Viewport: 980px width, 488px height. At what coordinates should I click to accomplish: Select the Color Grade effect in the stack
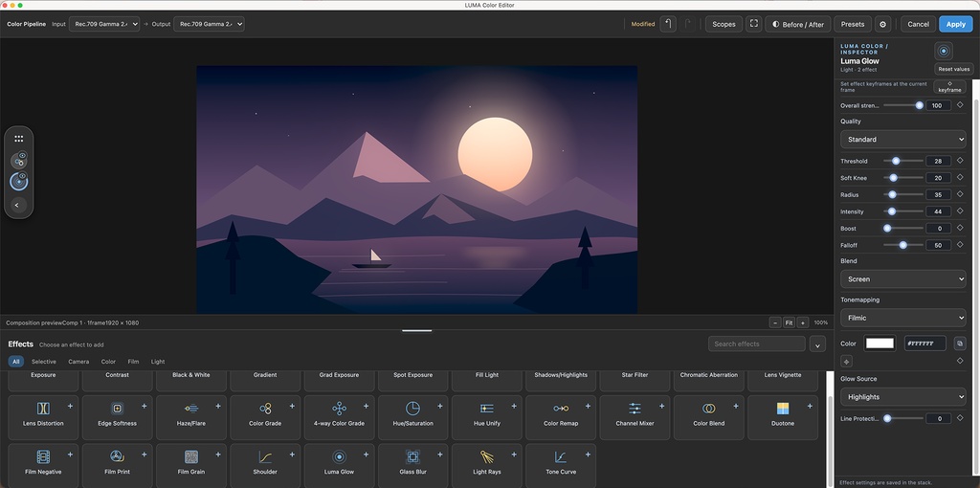tap(18, 162)
